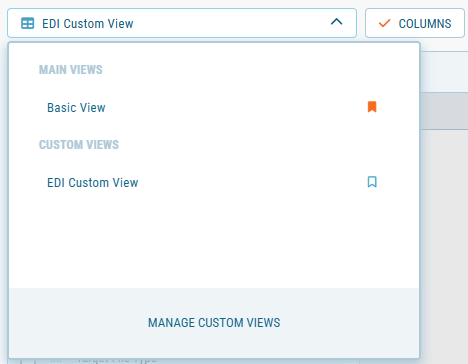Click the MAIN VIEWS section heading
The height and width of the screenshot is (364, 468).
click(71, 70)
